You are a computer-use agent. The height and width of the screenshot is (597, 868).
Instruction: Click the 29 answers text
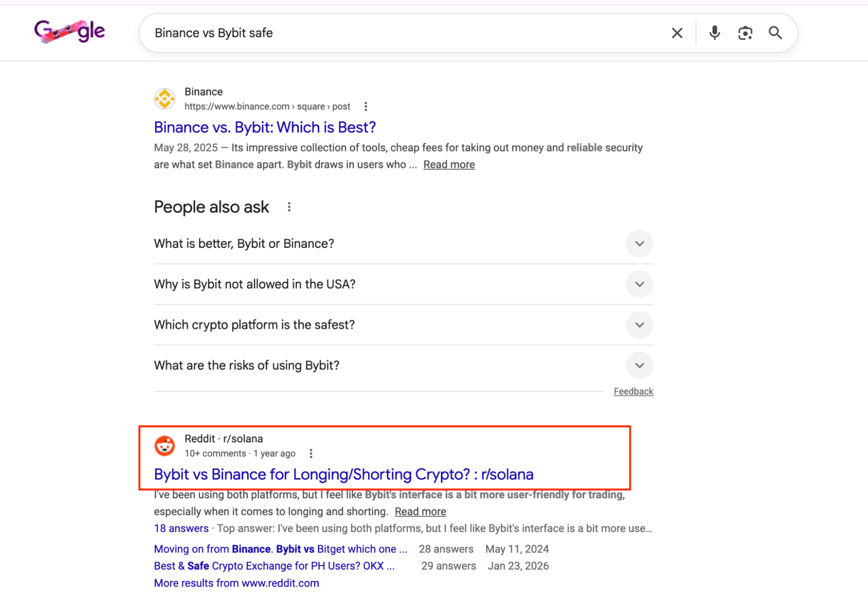click(449, 566)
